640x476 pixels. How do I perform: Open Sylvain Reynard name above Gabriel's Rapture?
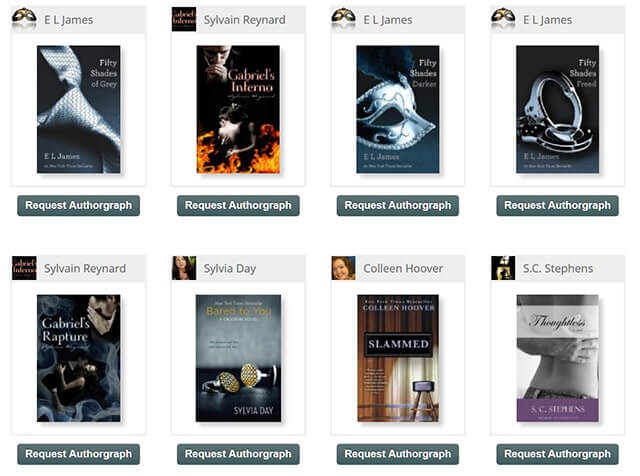(85, 268)
